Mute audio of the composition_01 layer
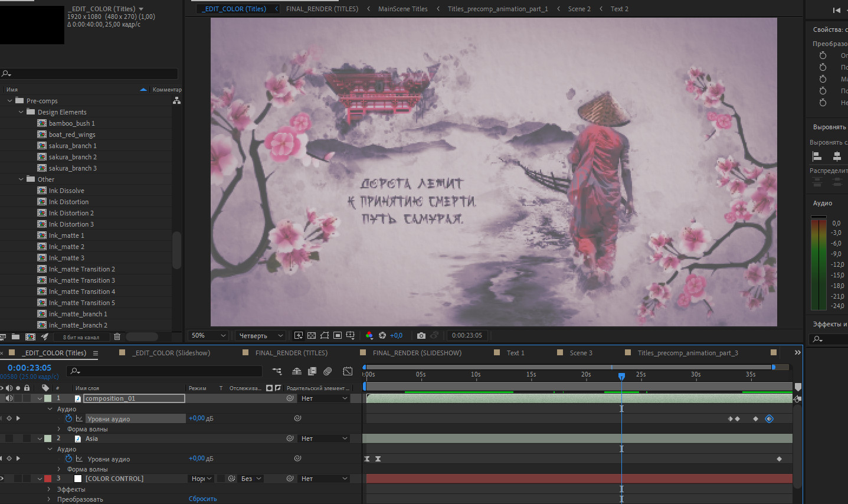This screenshot has width=848, height=504. 9,398
